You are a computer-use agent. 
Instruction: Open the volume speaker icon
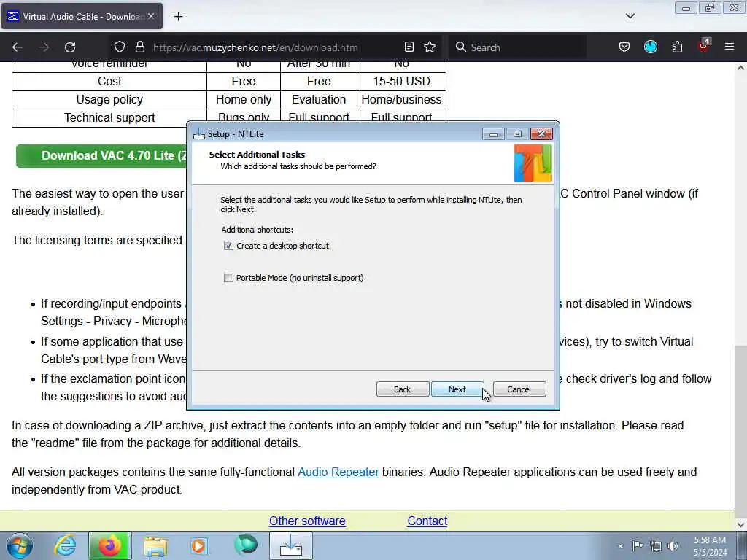pyautogui.click(x=673, y=546)
